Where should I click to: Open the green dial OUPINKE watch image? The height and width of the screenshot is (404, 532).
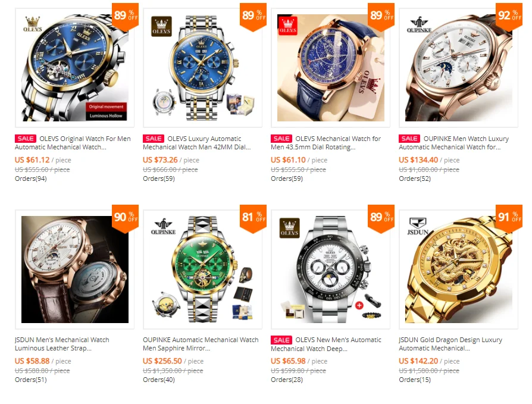[202, 270]
